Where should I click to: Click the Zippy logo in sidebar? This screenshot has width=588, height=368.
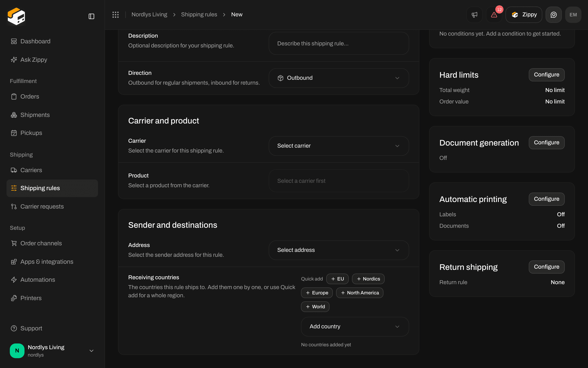pos(16,16)
